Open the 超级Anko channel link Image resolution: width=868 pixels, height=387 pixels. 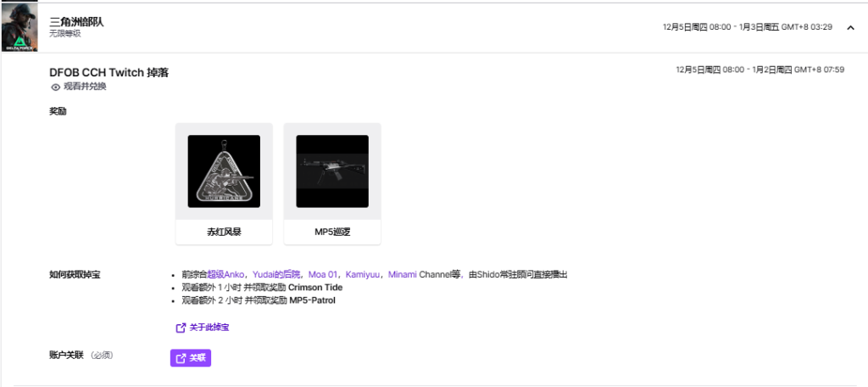click(225, 274)
